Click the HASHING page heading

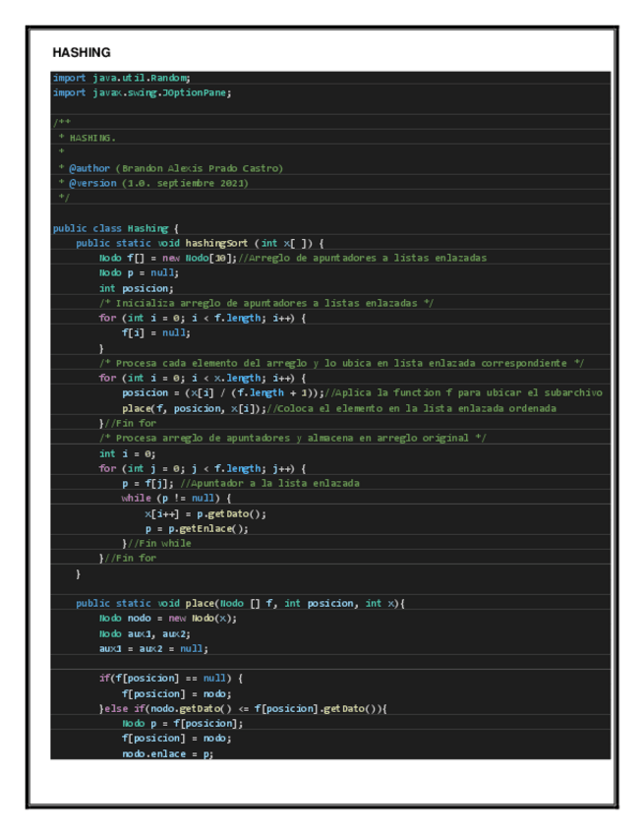click(82, 52)
